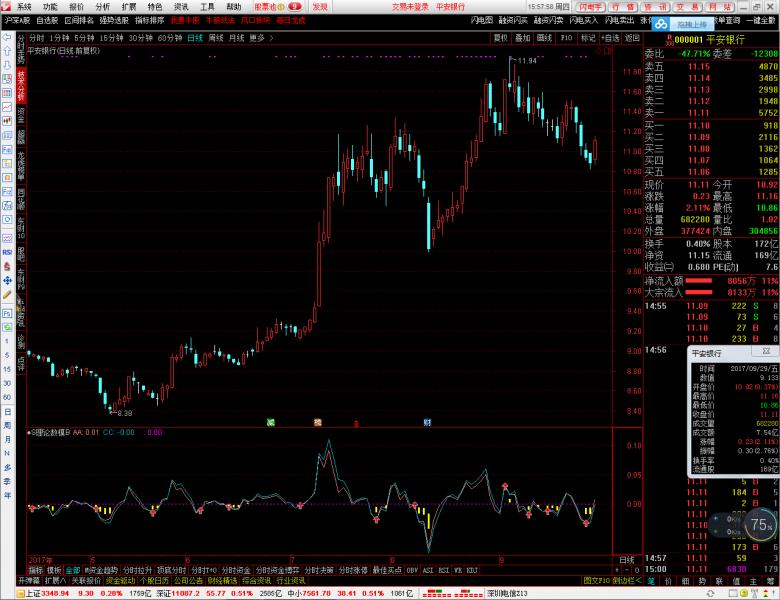Click the 交易 button at the top right
This screenshot has height=600, width=780.
tap(688, 7)
